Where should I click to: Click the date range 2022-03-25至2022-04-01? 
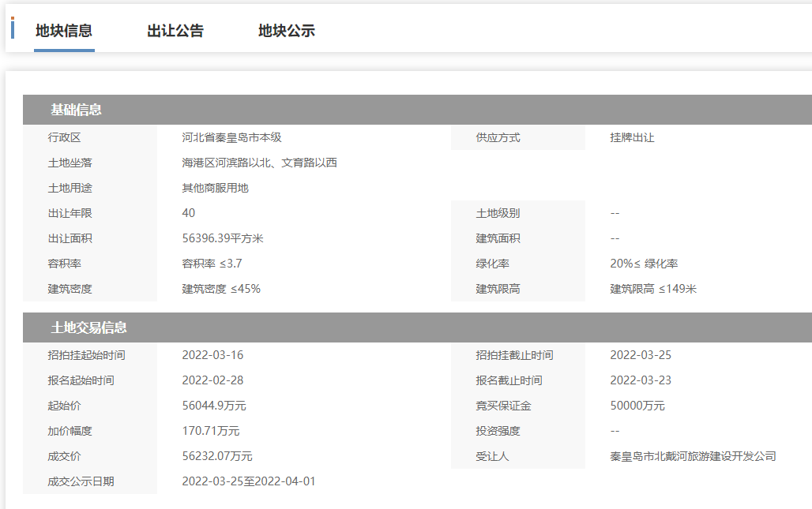point(249,481)
